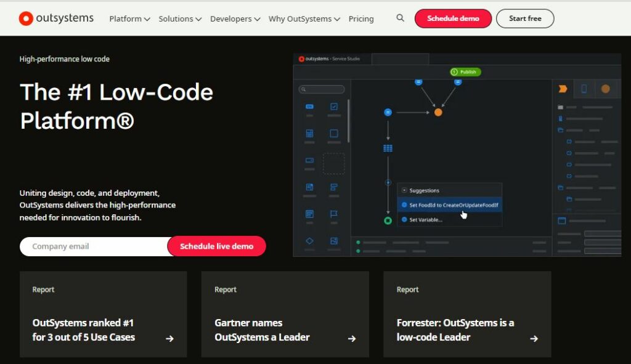Select the orange node in the flow diagram
The image size is (631, 364).
click(x=438, y=113)
